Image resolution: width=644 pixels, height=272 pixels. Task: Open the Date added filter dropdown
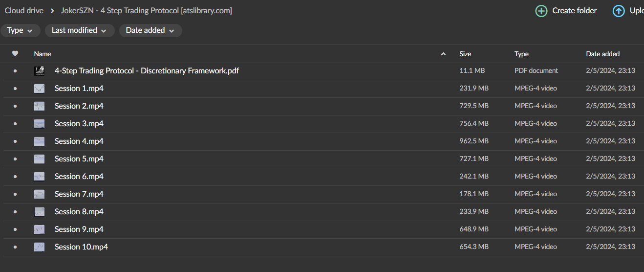click(150, 30)
